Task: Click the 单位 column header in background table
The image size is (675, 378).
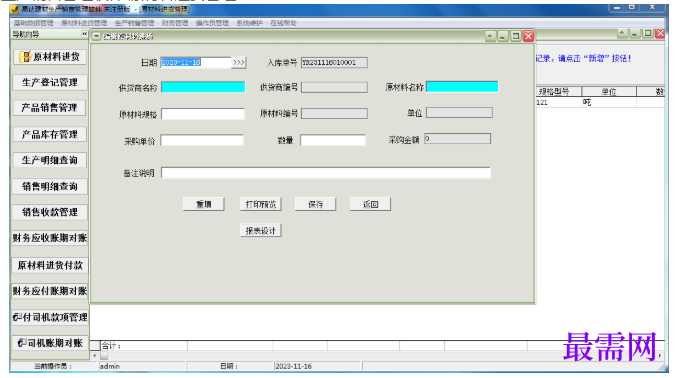Action: click(609, 91)
